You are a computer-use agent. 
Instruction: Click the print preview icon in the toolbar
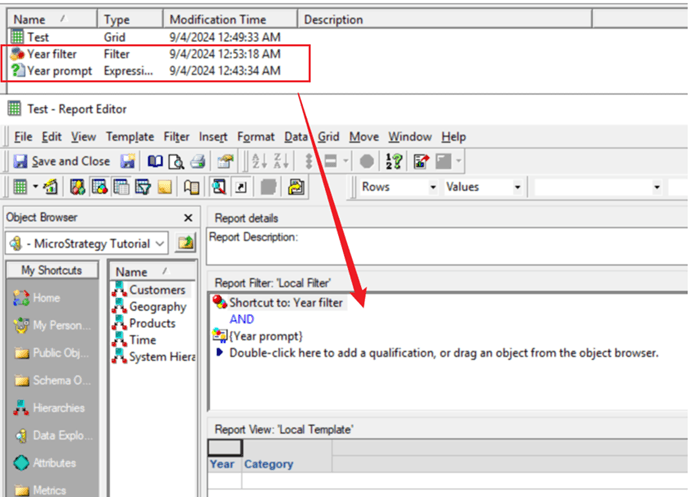coord(176,161)
